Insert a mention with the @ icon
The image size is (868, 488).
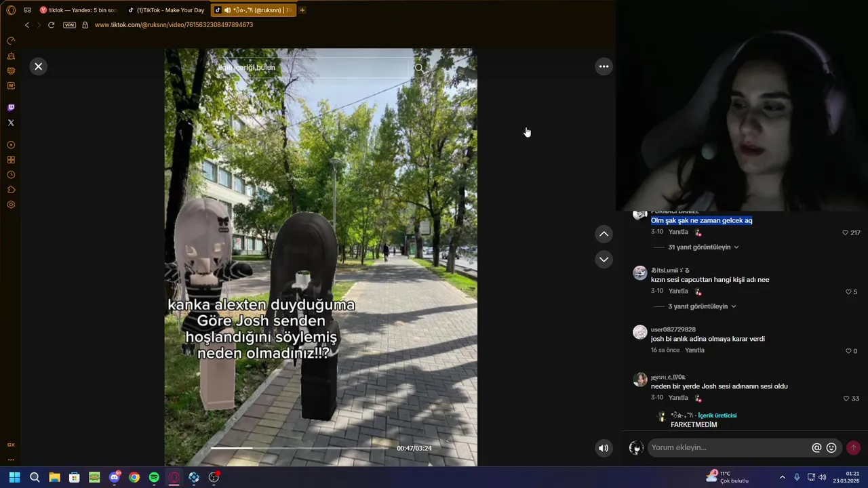tap(816, 448)
